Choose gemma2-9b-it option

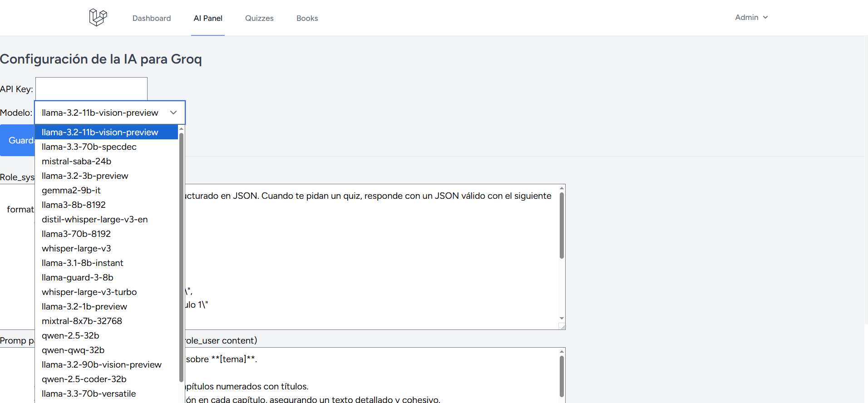(x=106, y=190)
